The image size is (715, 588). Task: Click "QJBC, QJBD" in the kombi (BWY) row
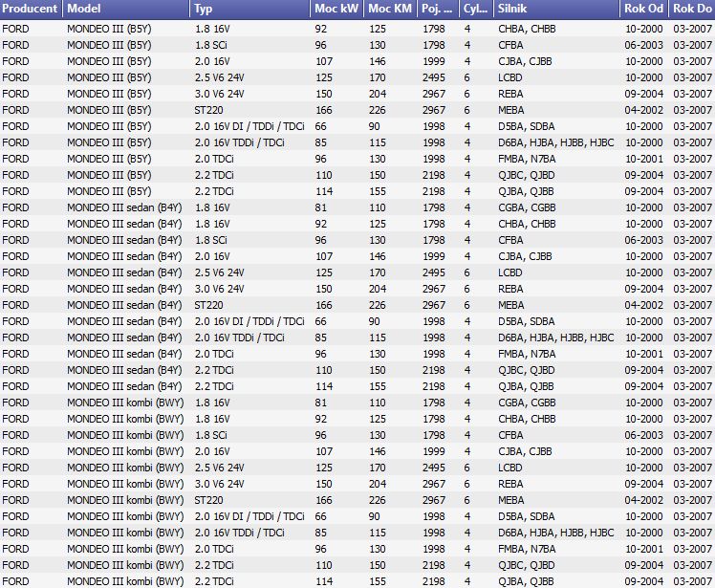pyautogui.click(x=527, y=565)
